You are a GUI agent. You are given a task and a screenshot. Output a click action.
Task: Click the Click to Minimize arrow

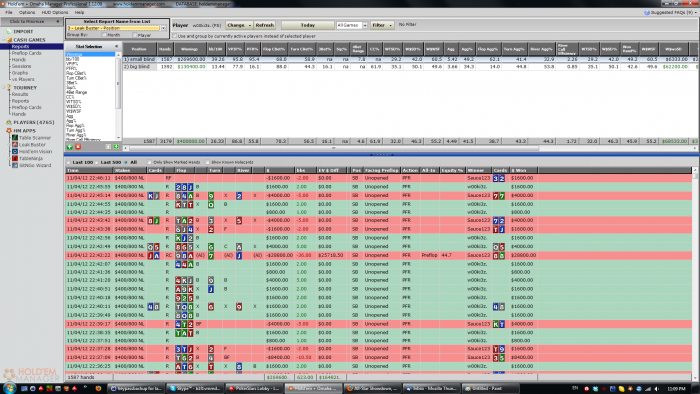tap(58, 21)
